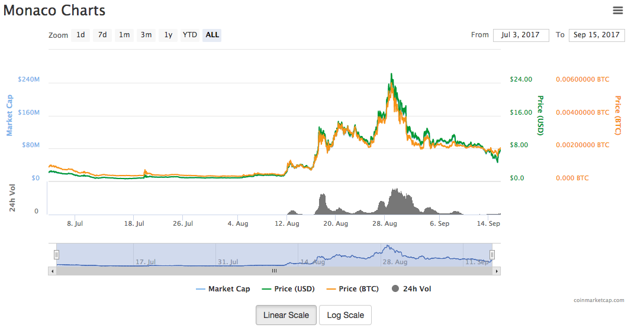Screen dimensions: 644x331
Task: Click the Monaco Charts heading
Action: (54, 10)
